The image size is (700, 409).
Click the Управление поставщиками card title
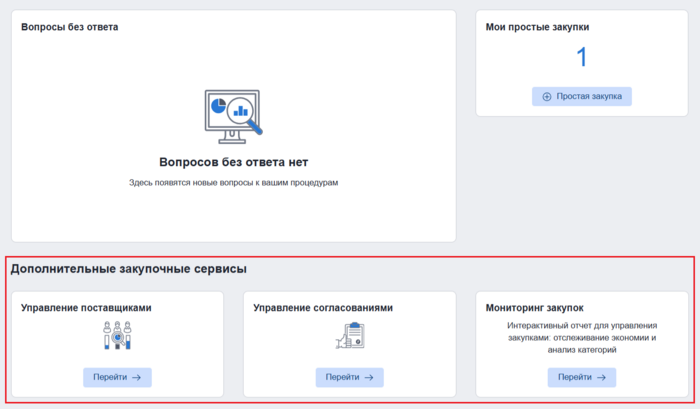pyautogui.click(x=86, y=308)
